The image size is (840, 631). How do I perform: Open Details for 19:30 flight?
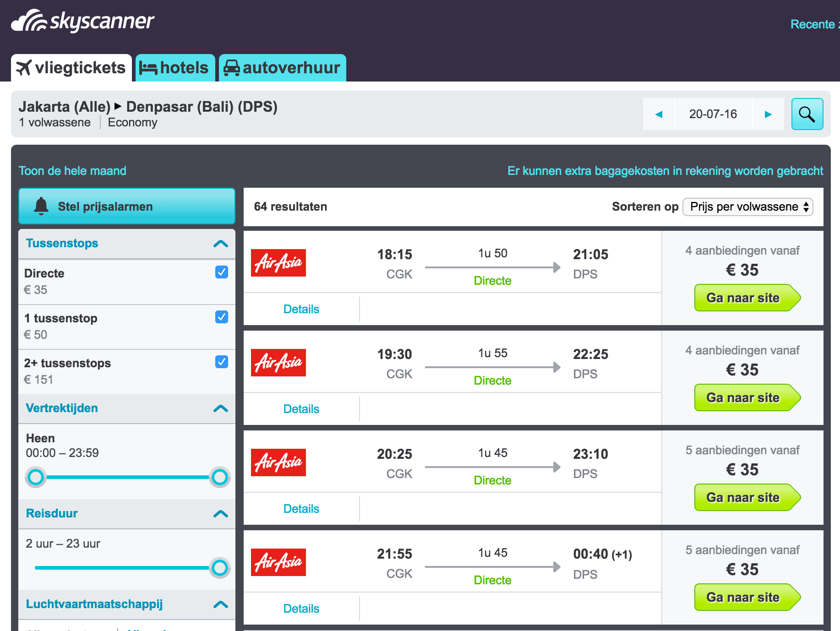(301, 409)
